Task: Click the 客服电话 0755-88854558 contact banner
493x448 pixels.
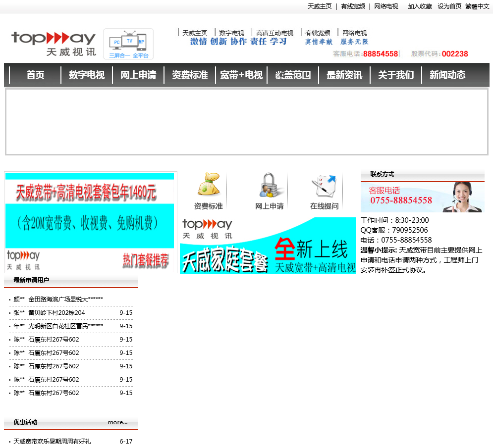Action: [x=423, y=197]
